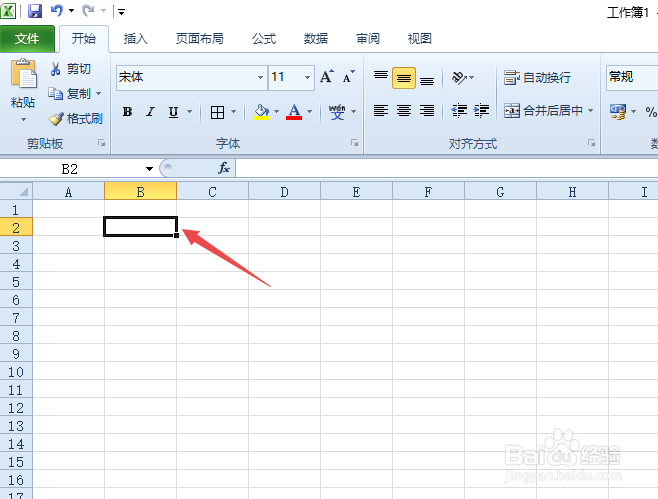This screenshot has width=658, height=499.
Task: Open the 复制 dropdown arrow
Action: pos(99,94)
